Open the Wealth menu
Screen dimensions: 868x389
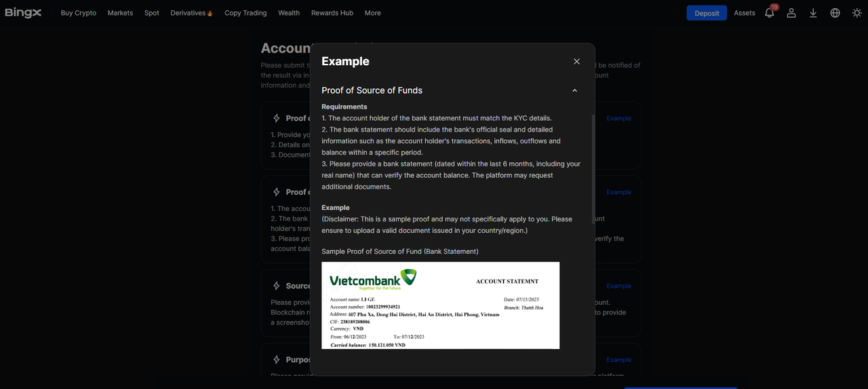tap(289, 13)
